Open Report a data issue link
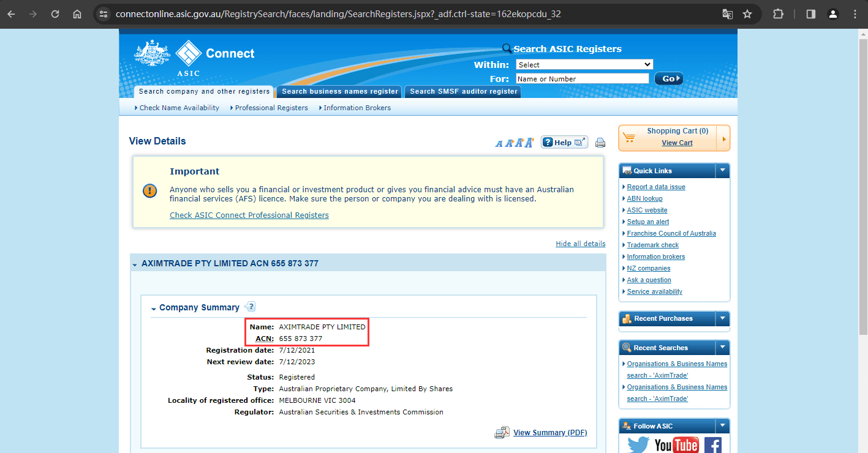Image resolution: width=868 pixels, height=453 pixels. coord(656,187)
